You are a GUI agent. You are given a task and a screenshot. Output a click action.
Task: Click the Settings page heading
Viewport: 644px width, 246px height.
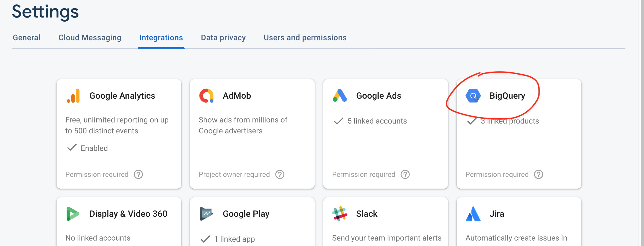pyautogui.click(x=45, y=12)
